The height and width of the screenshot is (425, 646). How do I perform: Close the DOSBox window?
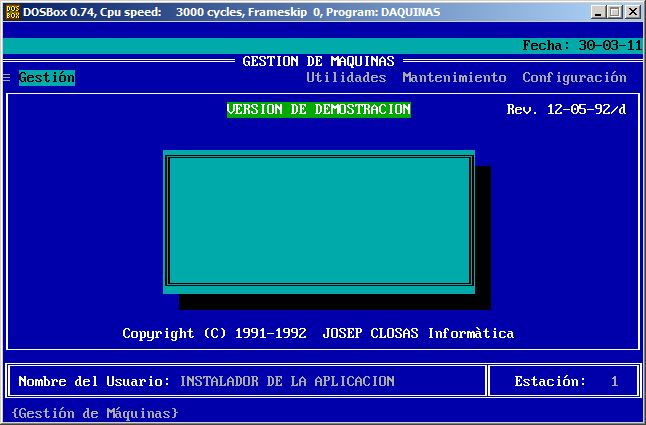(x=632, y=12)
